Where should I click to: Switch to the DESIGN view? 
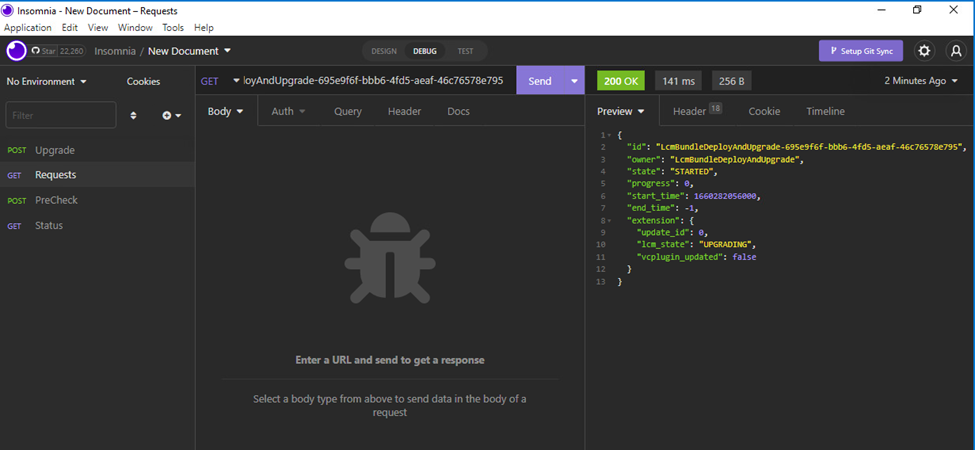coord(384,51)
